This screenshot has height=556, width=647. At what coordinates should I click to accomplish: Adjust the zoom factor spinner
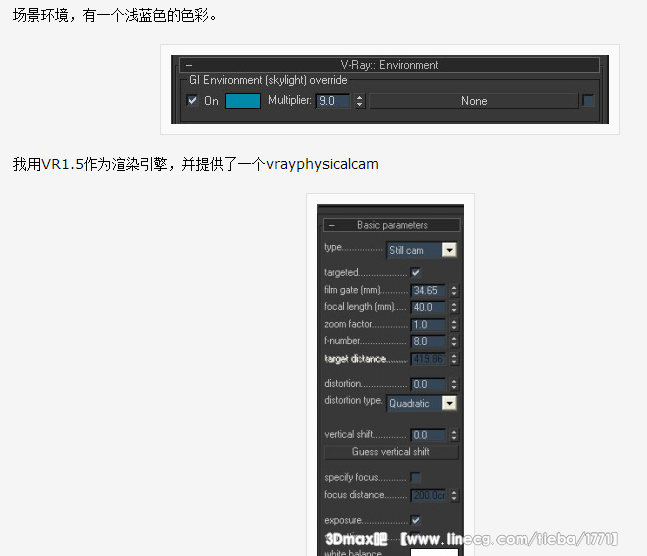tap(454, 324)
